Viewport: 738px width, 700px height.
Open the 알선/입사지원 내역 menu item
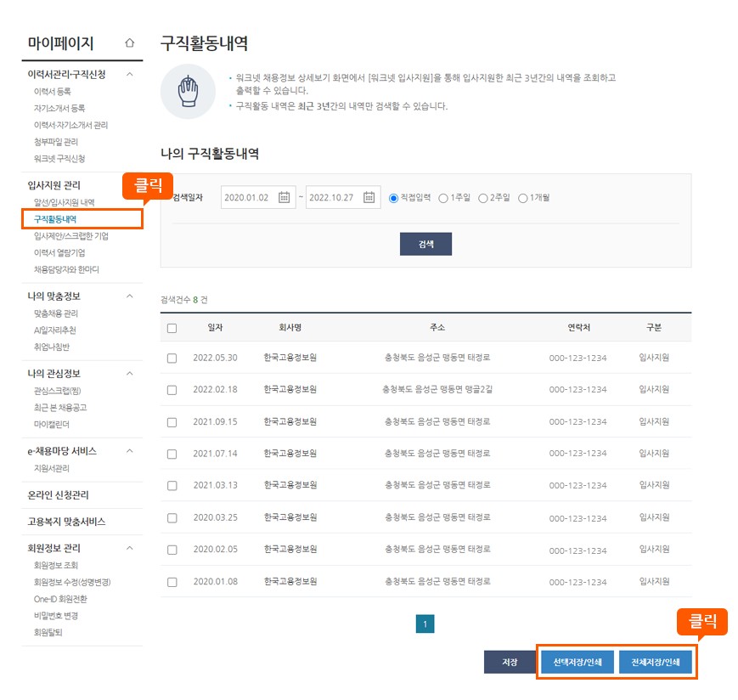(64, 202)
